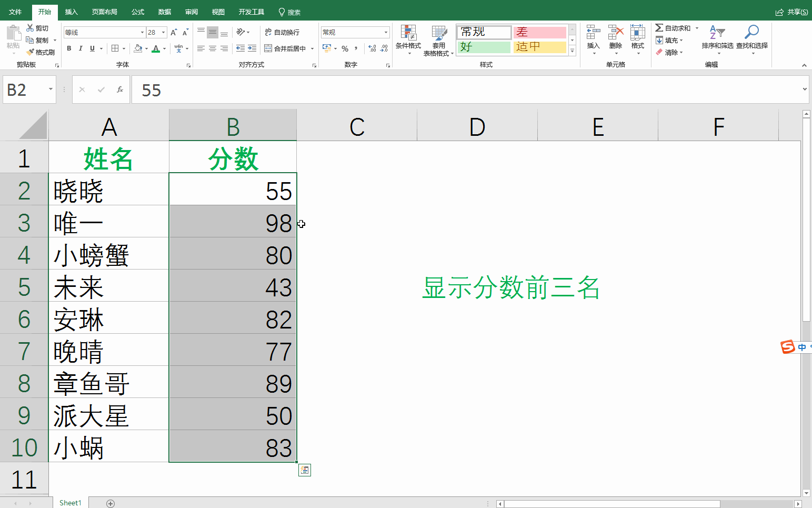Toggle underline formatting

[92, 48]
